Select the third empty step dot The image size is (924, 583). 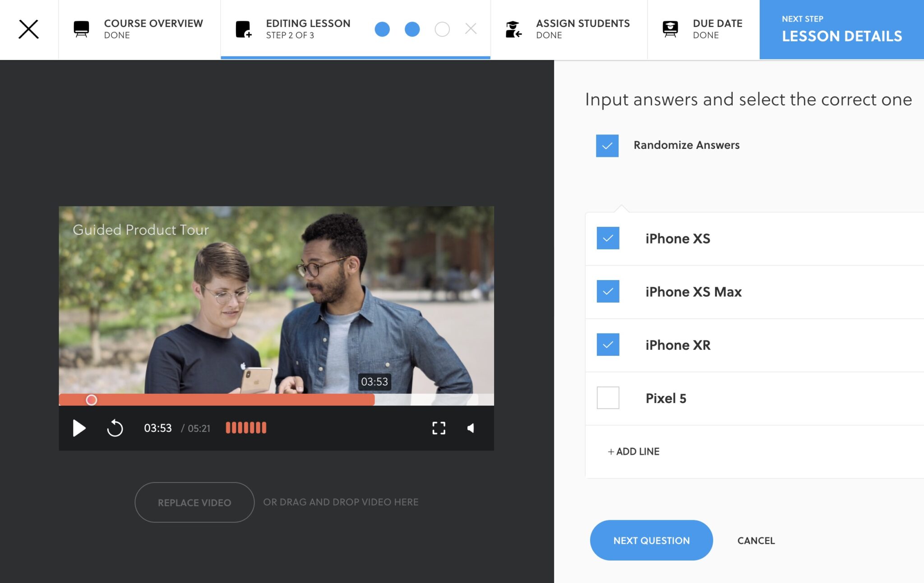pos(442,29)
